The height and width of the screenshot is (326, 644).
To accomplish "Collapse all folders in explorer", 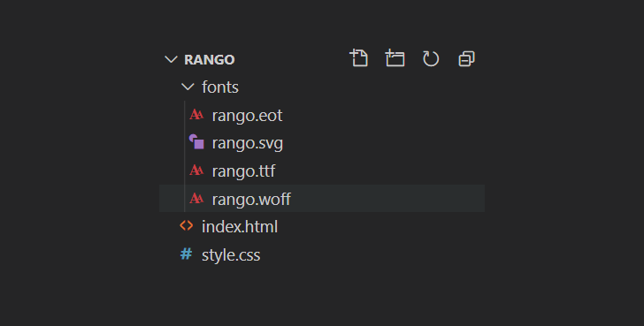I will (x=466, y=58).
